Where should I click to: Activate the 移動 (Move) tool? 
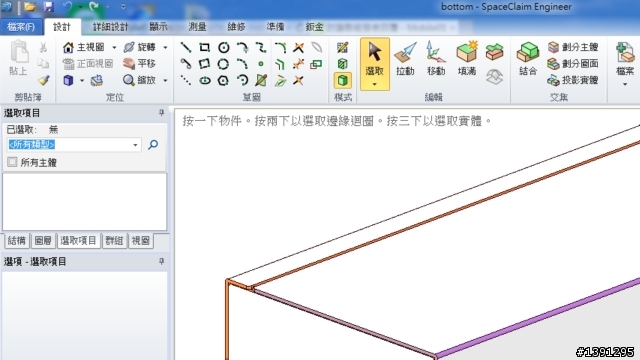click(x=436, y=59)
